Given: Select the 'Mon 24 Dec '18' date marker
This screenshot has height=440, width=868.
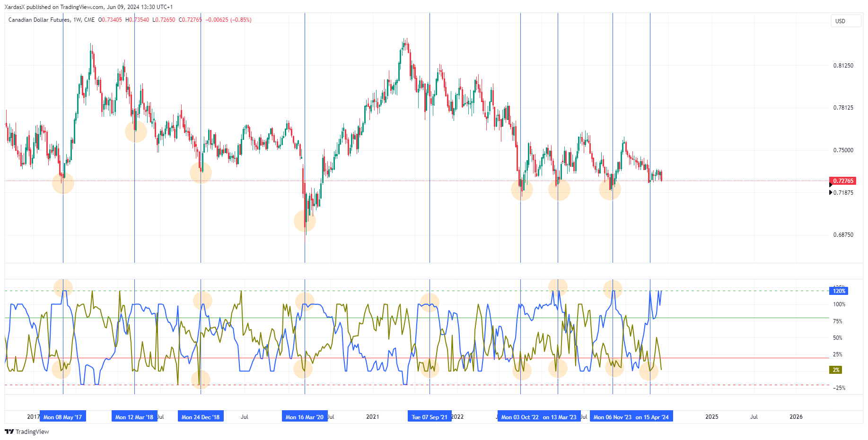Looking at the screenshot, I should click(201, 417).
